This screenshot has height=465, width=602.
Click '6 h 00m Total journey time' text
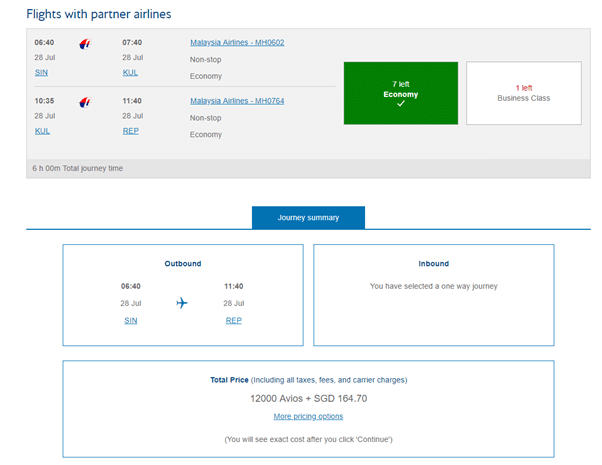click(78, 168)
